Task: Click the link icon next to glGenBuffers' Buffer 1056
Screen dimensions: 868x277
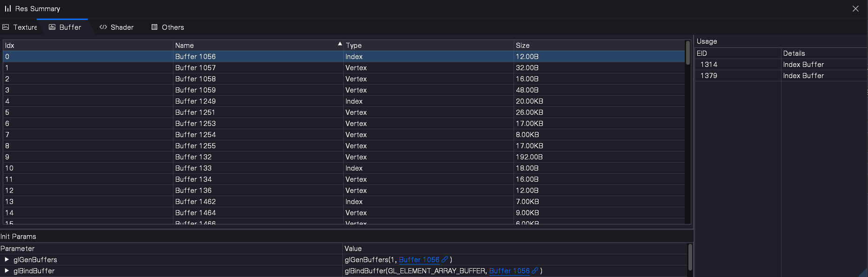Action: click(445, 260)
